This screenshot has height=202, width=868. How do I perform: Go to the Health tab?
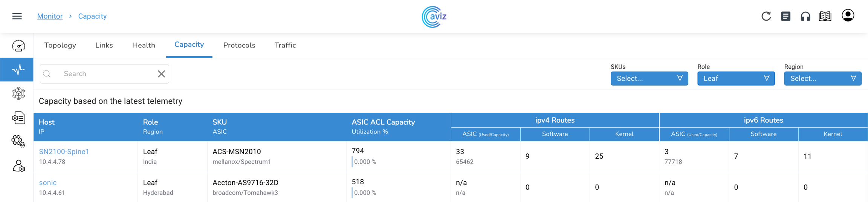pyautogui.click(x=144, y=45)
